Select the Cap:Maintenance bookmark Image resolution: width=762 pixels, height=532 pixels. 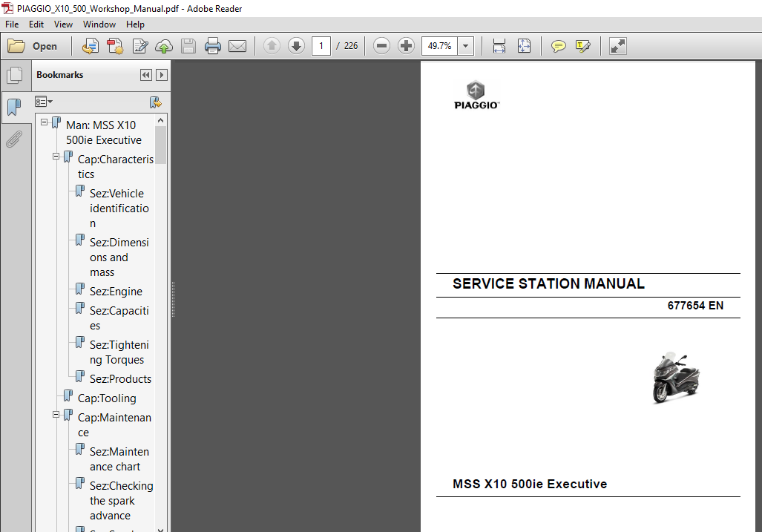pyautogui.click(x=114, y=425)
